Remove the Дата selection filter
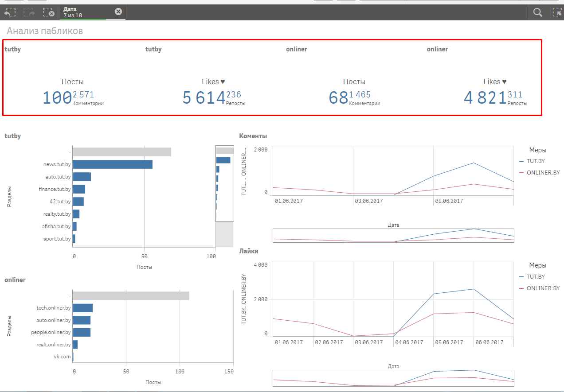Screen dimensions: 564x392 tap(118, 12)
